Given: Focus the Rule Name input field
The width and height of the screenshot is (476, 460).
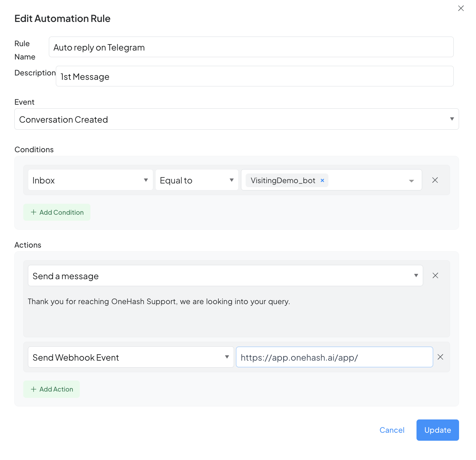Looking at the screenshot, I should coord(251,47).
